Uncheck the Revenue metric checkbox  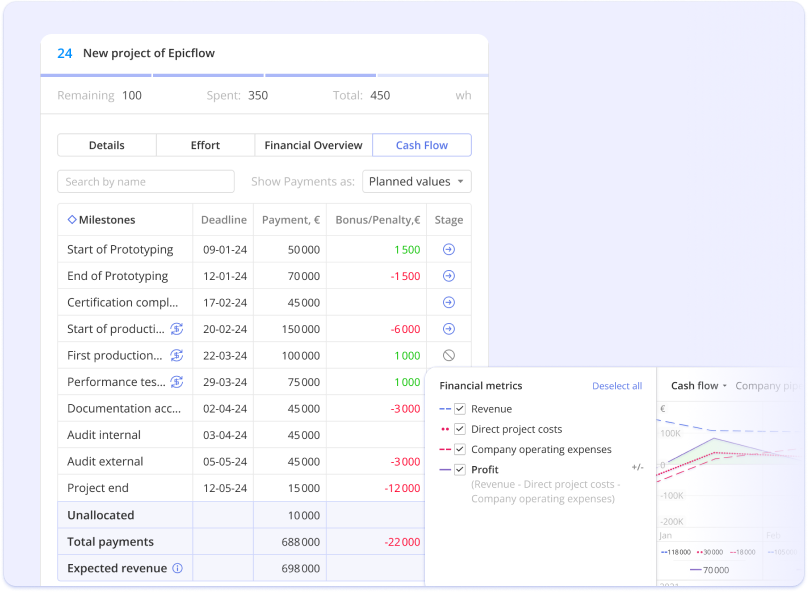point(460,409)
